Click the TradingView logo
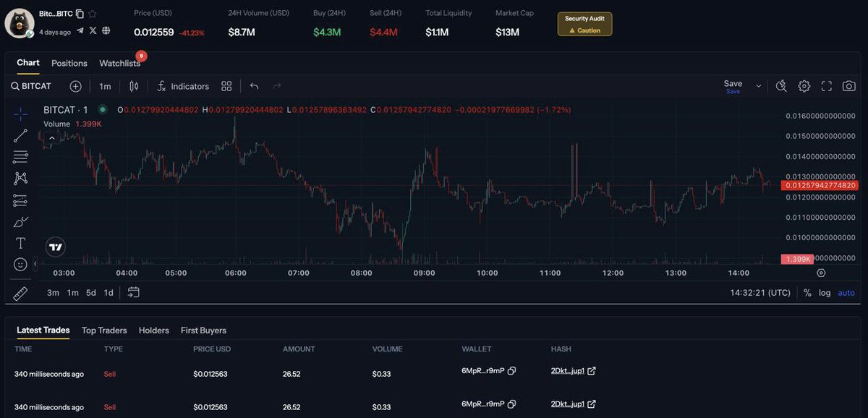Image resolution: width=868 pixels, height=418 pixels. click(x=56, y=247)
